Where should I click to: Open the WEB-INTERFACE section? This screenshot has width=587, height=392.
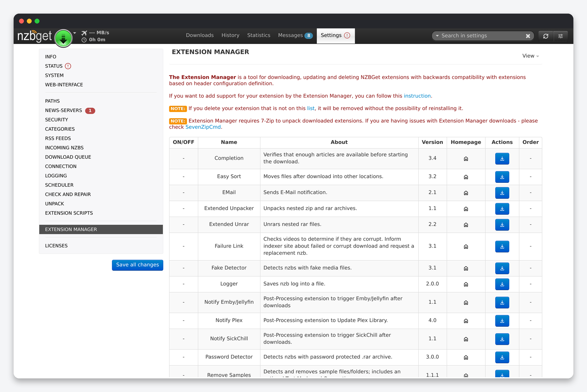(x=64, y=85)
